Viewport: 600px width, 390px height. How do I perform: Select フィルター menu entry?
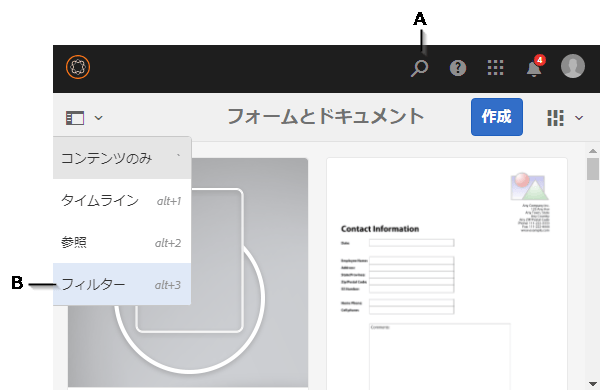[x=122, y=284]
